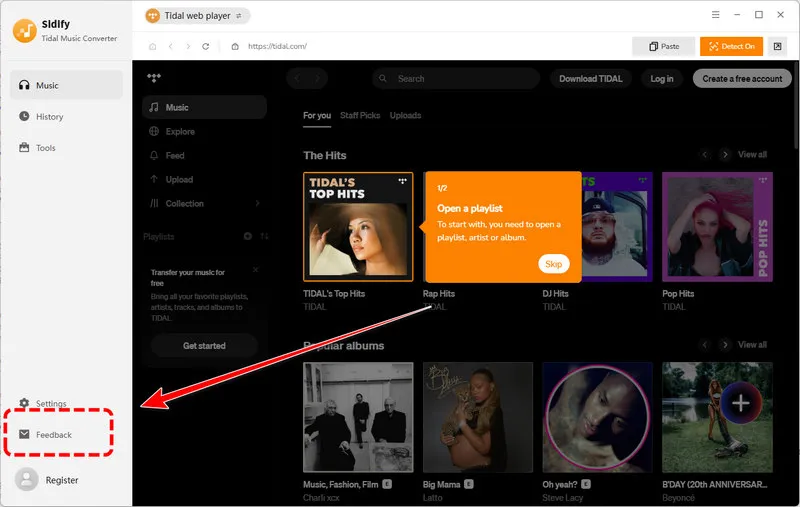Open the hamburger menu in title bar

(x=715, y=15)
